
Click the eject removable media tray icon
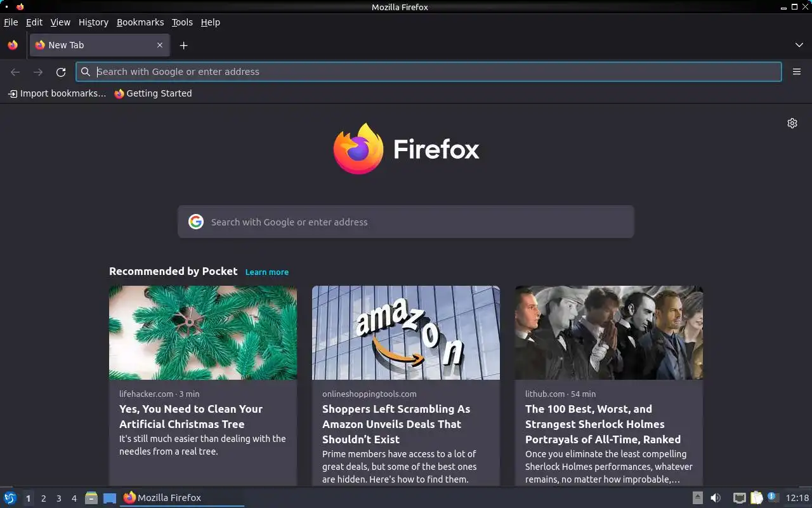pyautogui.click(x=697, y=498)
